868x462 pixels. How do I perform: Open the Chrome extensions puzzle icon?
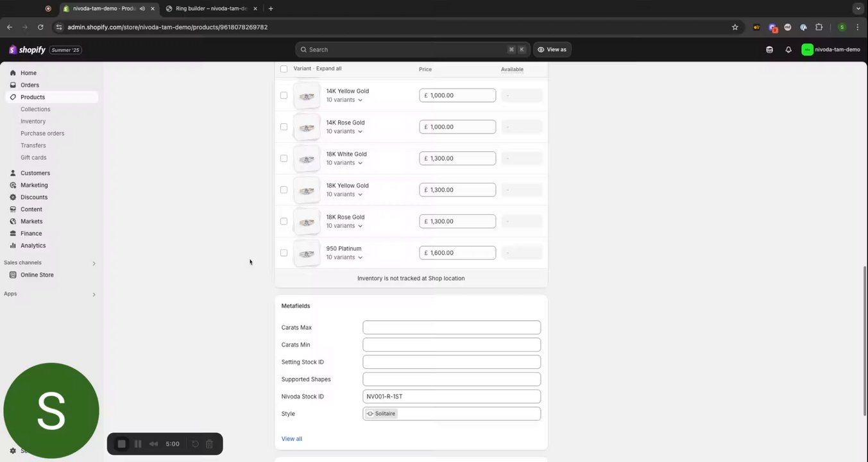pyautogui.click(x=819, y=27)
